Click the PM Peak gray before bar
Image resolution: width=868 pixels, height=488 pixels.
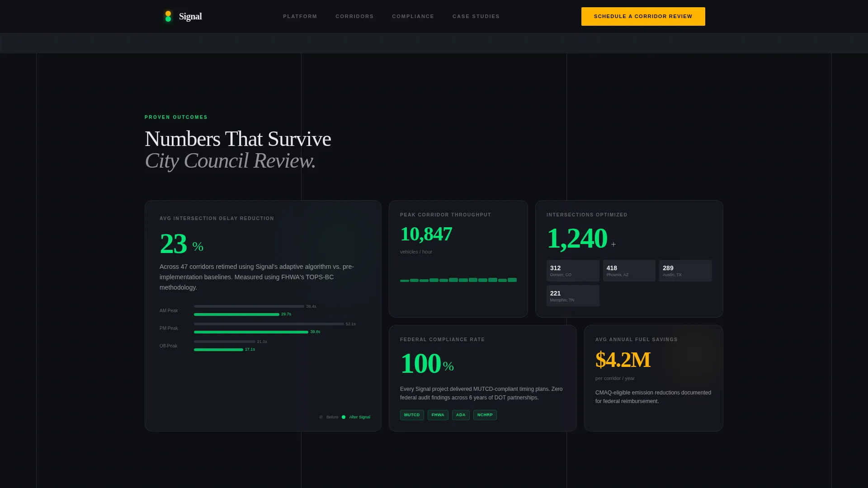click(269, 324)
